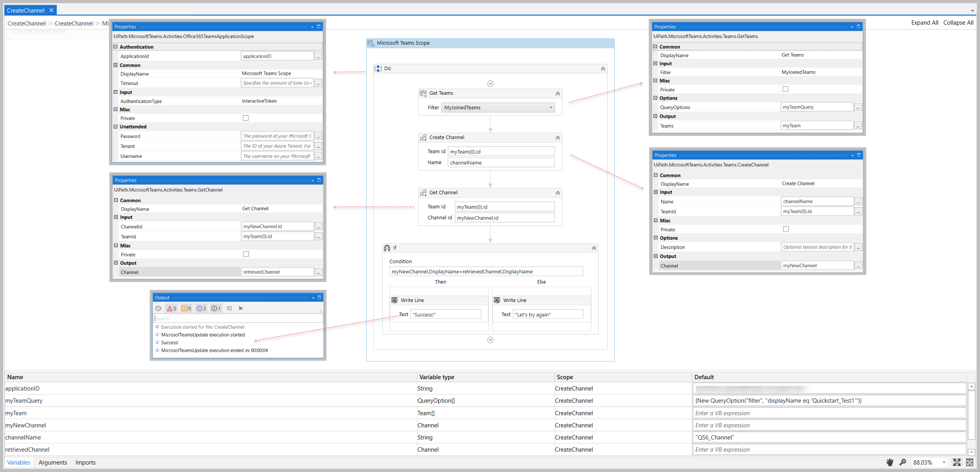The height and width of the screenshot is (472, 980).
Task: Click the Output panel Search field
Action: tap(238, 319)
